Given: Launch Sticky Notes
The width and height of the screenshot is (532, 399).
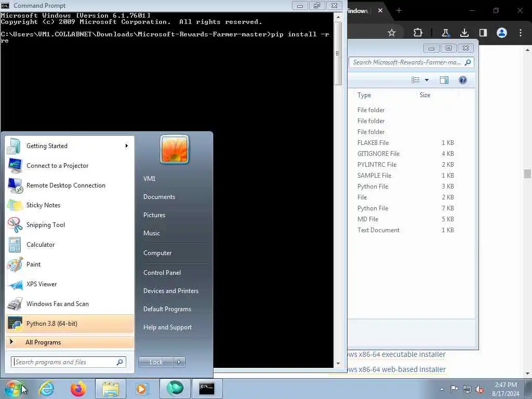Looking at the screenshot, I should pos(70,205).
